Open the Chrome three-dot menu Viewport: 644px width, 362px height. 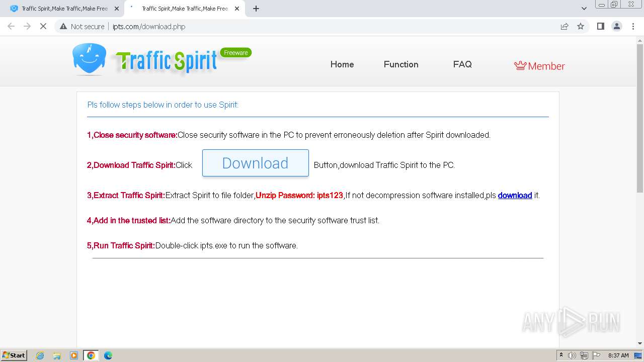click(x=633, y=26)
